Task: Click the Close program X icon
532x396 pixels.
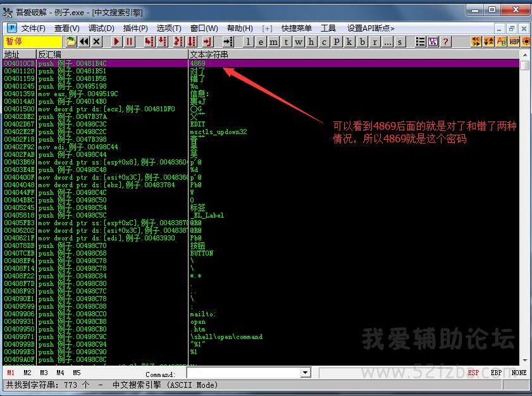Action: [97, 42]
